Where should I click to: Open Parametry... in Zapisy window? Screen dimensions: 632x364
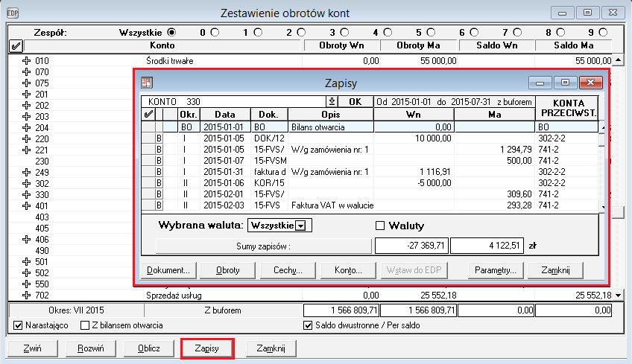click(x=496, y=270)
